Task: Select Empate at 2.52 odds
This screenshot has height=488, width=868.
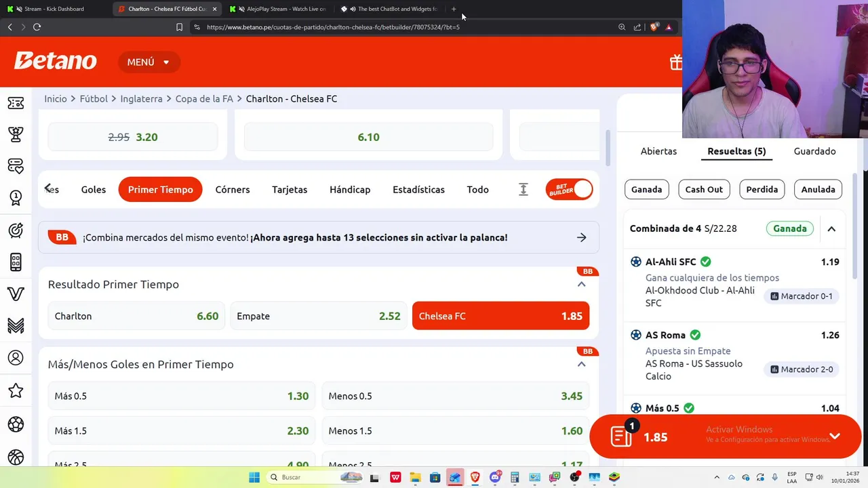Action: 319,317
